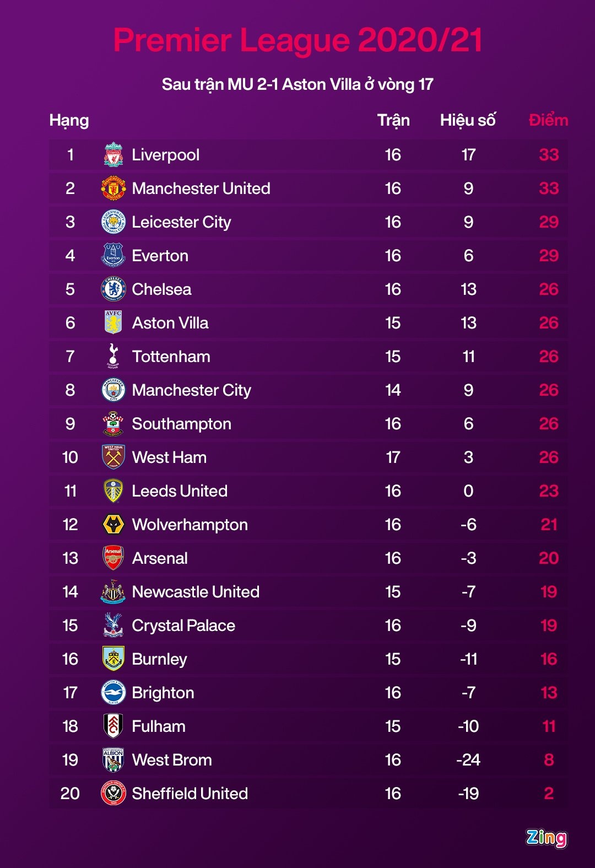Select the Chelsea badge icon
This screenshot has height=868, width=595.
point(113,289)
